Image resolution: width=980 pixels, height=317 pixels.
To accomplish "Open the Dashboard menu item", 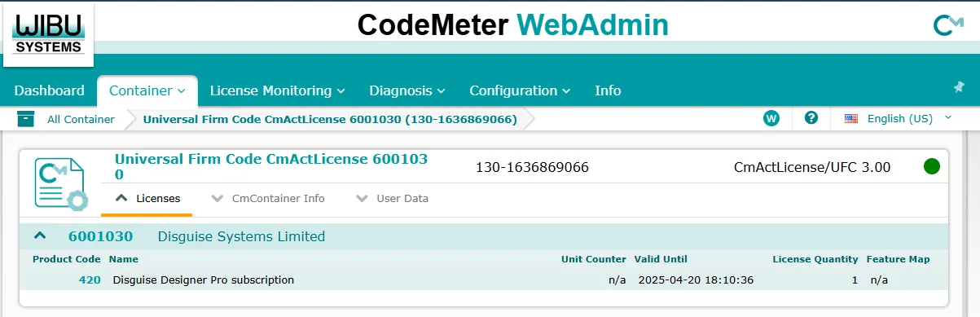I will pos(49,90).
